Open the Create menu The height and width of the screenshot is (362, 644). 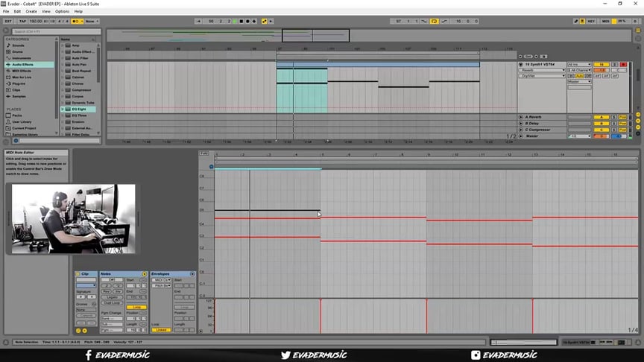click(x=31, y=11)
